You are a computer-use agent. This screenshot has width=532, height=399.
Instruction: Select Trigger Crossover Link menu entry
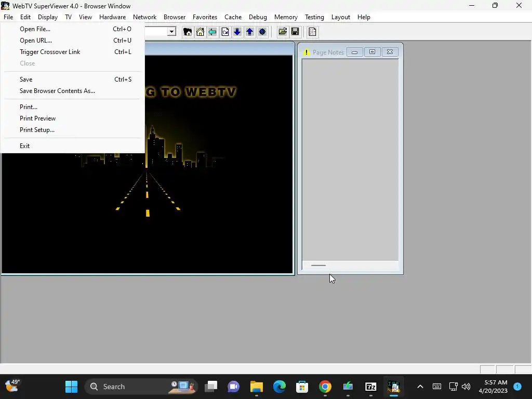73,52
